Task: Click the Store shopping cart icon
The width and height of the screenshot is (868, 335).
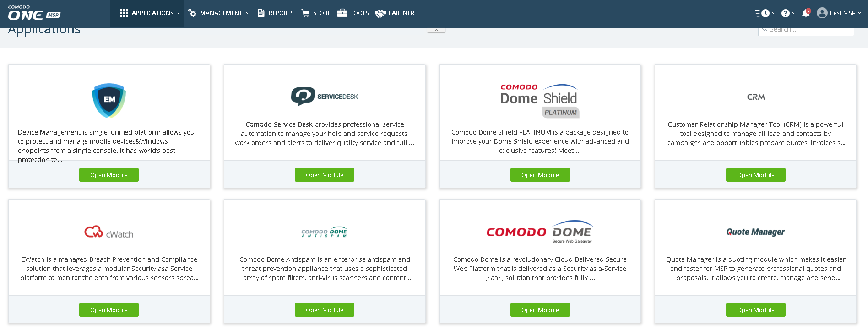Action: (x=305, y=13)
